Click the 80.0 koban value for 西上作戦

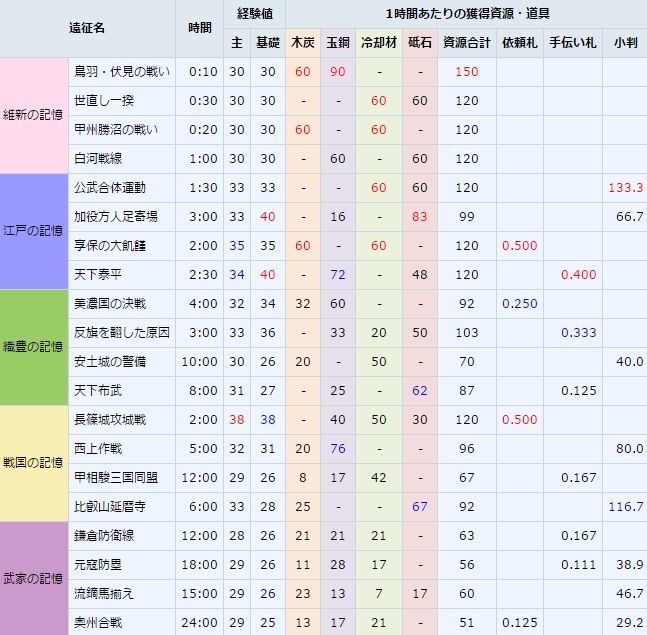click(x=629, y=448)
